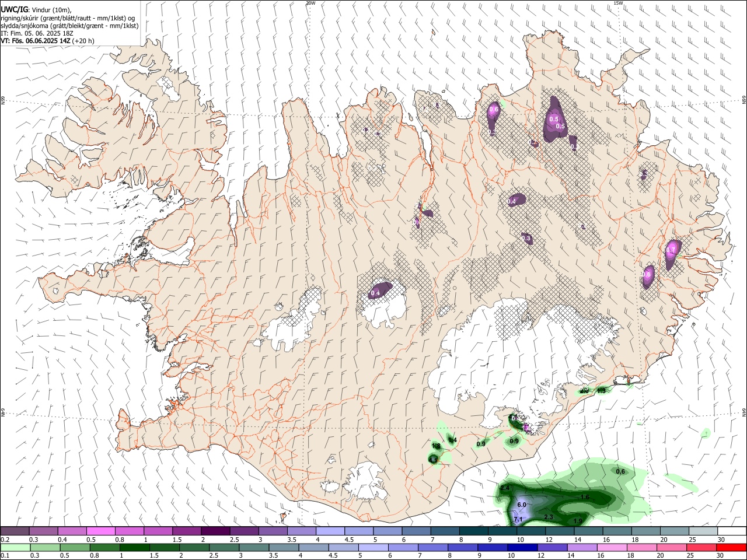The width and height of the screenshot is (747, 560).
Task: Click the 'UWC/IG' title text
Action: 14,9
